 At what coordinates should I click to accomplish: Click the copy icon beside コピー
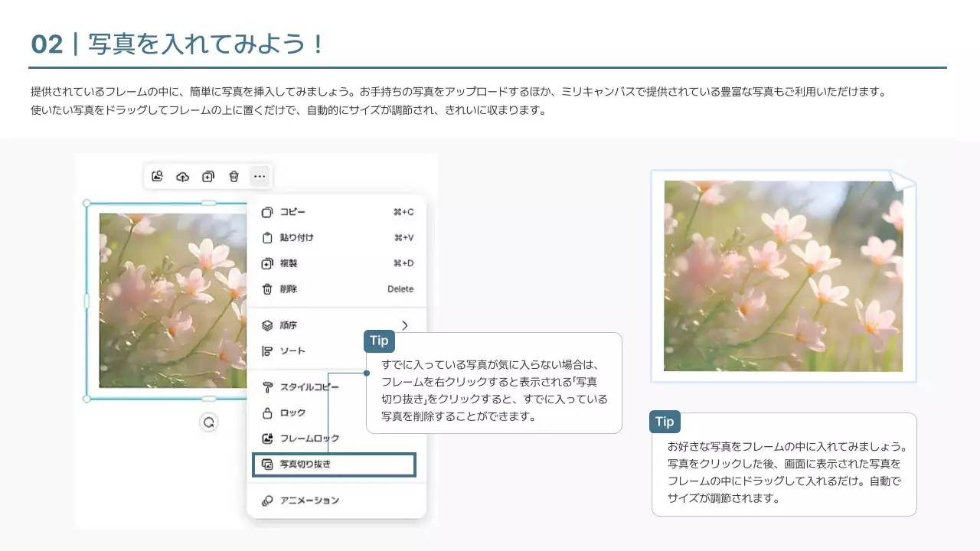pos(266,212)
